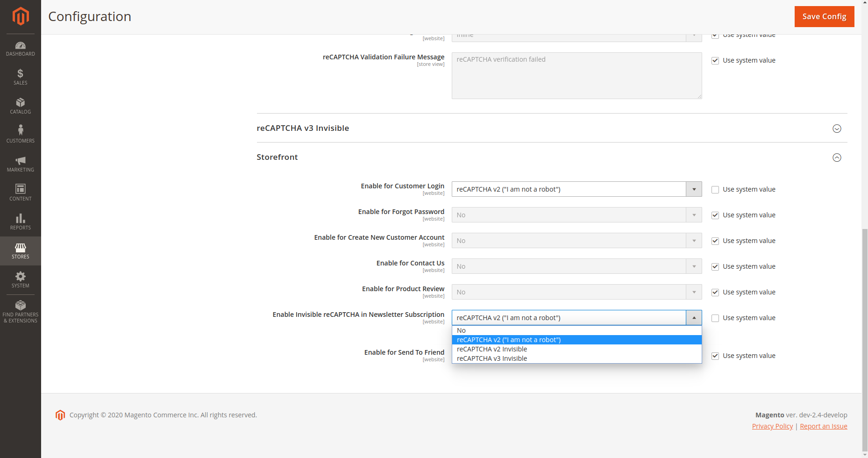Open the Marketing megaphone icon menu
The height and width of the screenshot is (458, 868).
pyautogui.click(x=21, y=164)
